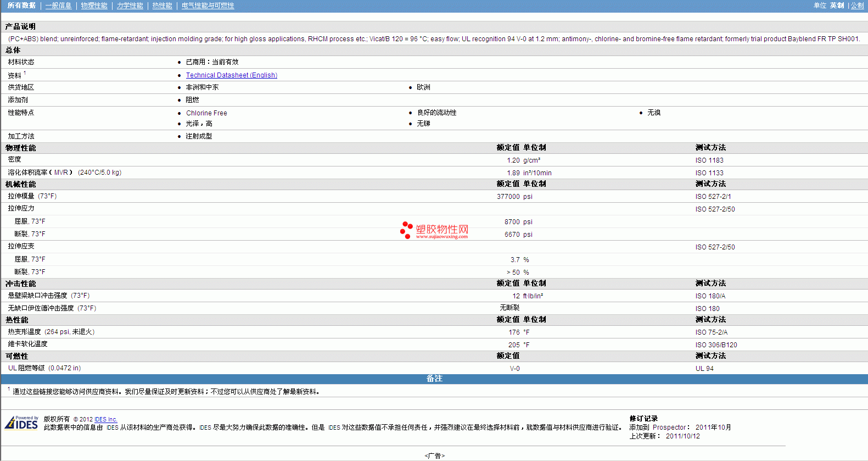Click the 无锑 feature
Viewport: 868px width, 461px height.
(x=423, y=124)
